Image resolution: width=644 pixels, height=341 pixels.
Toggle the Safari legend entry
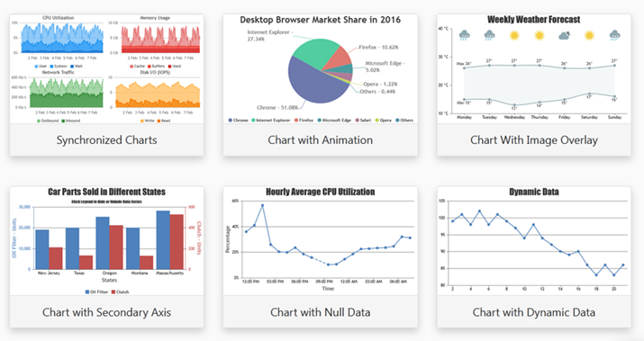pyautogui.click(x=363, y=121)
